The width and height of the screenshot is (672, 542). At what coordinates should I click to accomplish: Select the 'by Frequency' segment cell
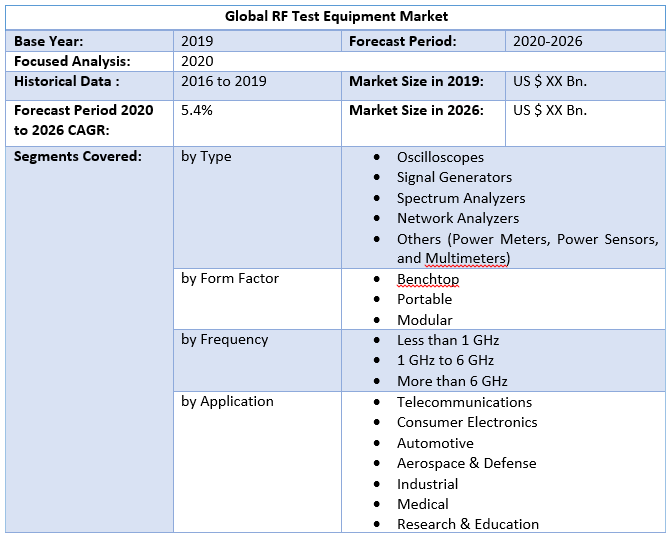tap(225, 339)
